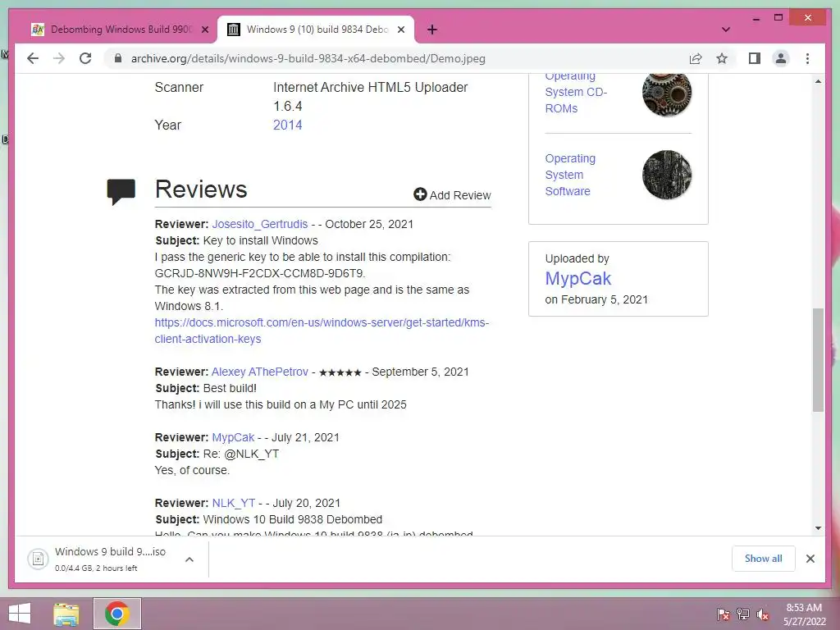Viewport: 840px width, 630px height.
Task: Click the muted volume tray icon
Action: pyautogui.click(x=763, y=614)
